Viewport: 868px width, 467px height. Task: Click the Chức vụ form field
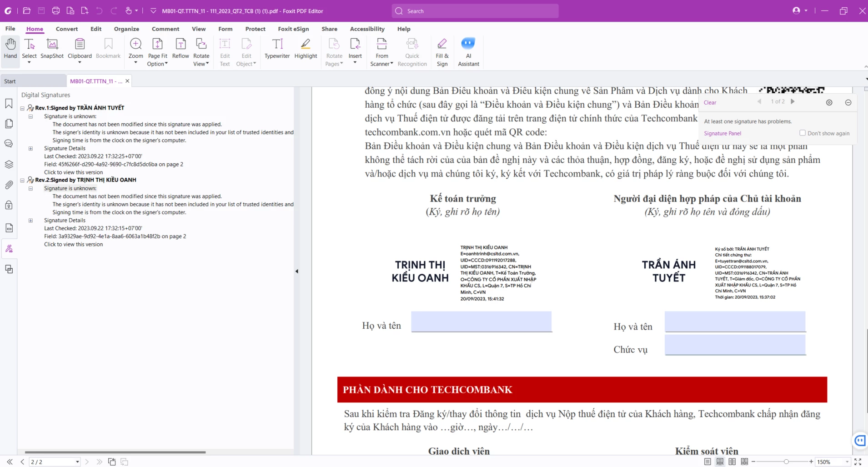735,344
